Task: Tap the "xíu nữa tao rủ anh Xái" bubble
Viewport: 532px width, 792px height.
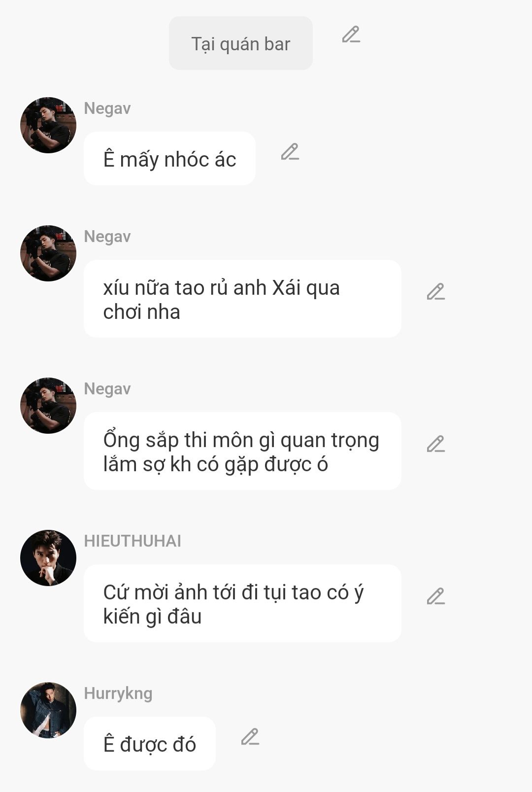Action: click(242, 299)
